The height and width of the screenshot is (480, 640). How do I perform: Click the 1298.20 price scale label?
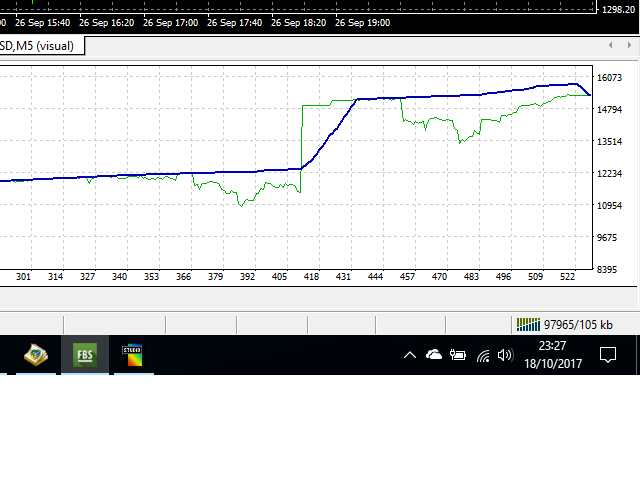click(x=618, y=9)
